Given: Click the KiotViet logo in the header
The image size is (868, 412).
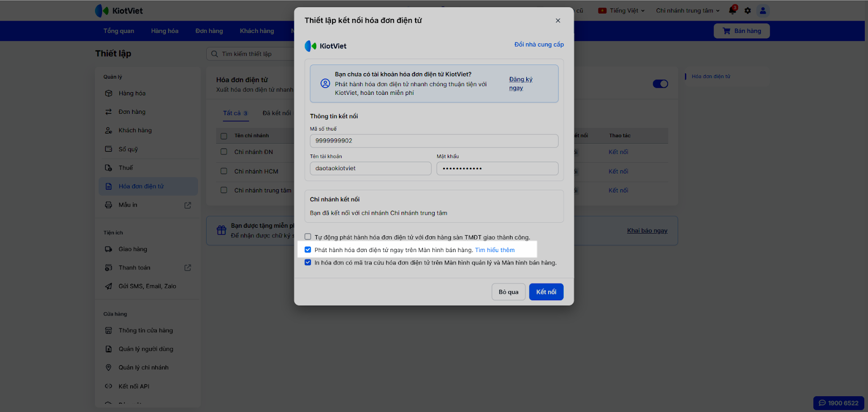Looking at the screenshot, I should [119, 10].
